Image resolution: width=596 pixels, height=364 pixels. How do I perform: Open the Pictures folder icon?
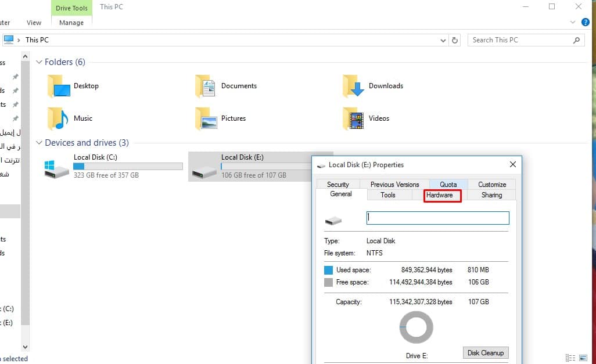[206, 118]
